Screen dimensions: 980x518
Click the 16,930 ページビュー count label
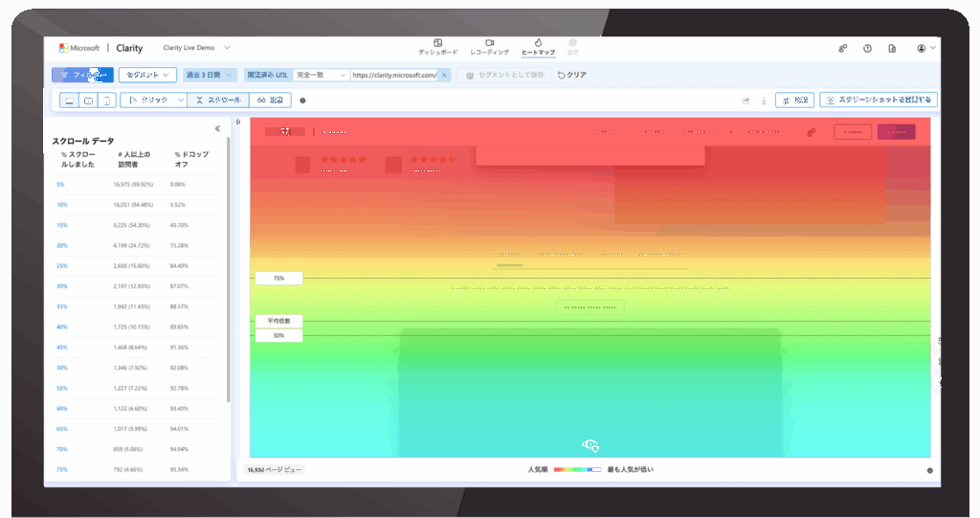click(x=274, y=470)
